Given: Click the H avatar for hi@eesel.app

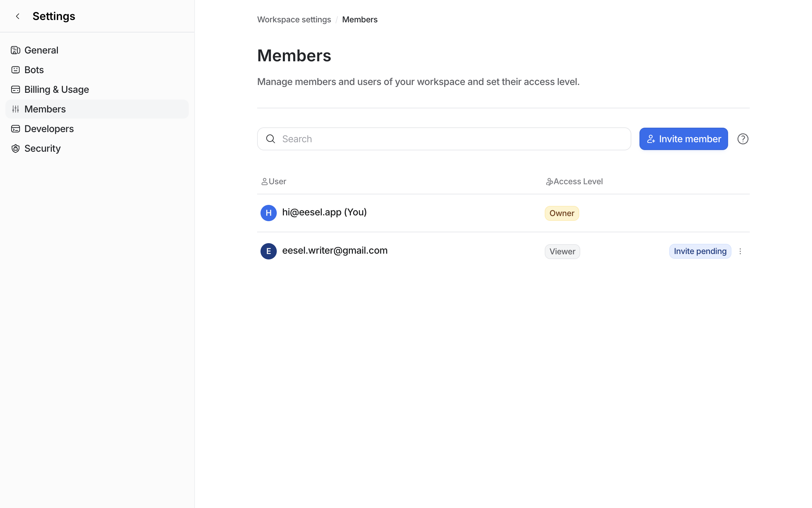Looking at the screenshot, I should click(x=269, y=213).
